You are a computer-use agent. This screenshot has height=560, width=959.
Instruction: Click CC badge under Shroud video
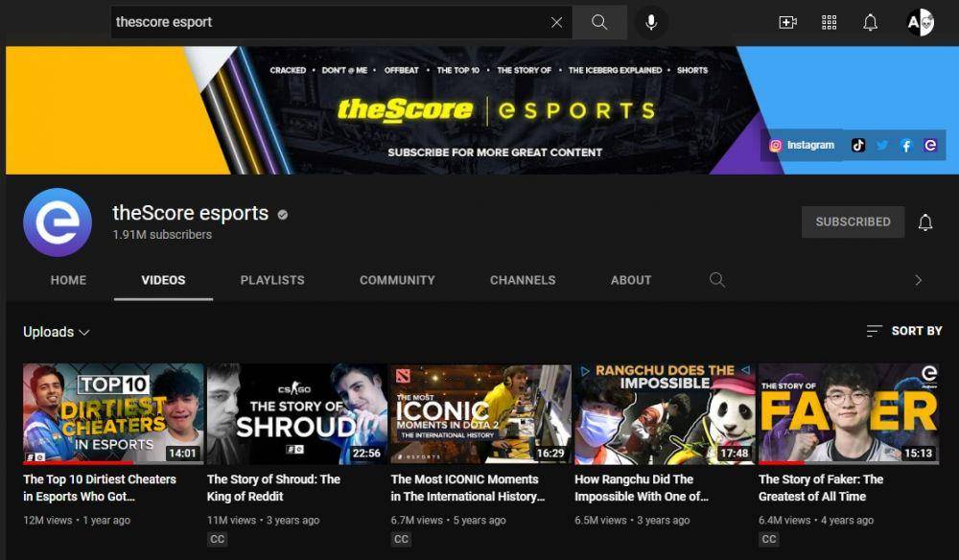(217, 539)
